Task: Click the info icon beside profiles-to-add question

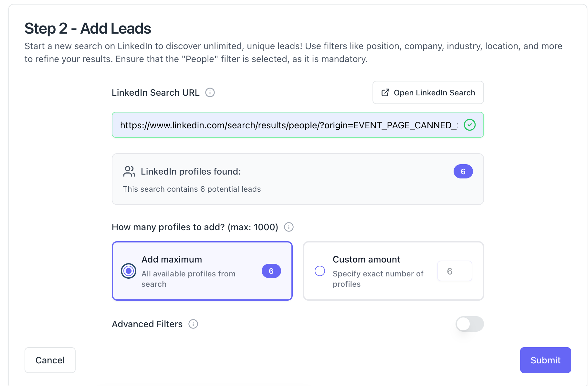Action: pos(289,227)
